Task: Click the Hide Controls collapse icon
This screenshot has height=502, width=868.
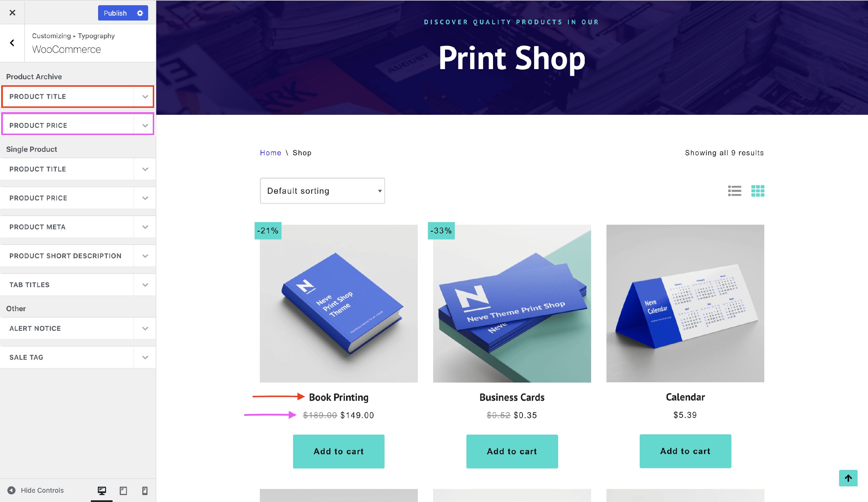Action: pyautogui.click(x=11, y=490)
